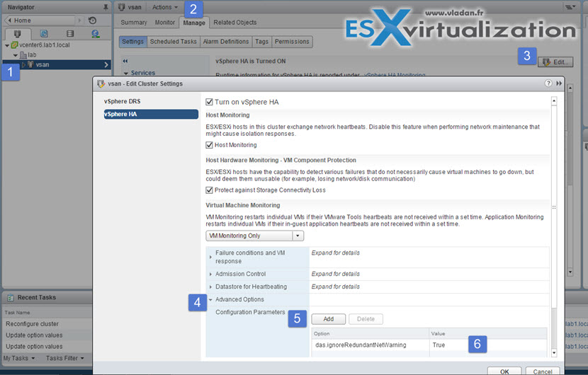Open Related Objects tab

click(x=235, y=23)
